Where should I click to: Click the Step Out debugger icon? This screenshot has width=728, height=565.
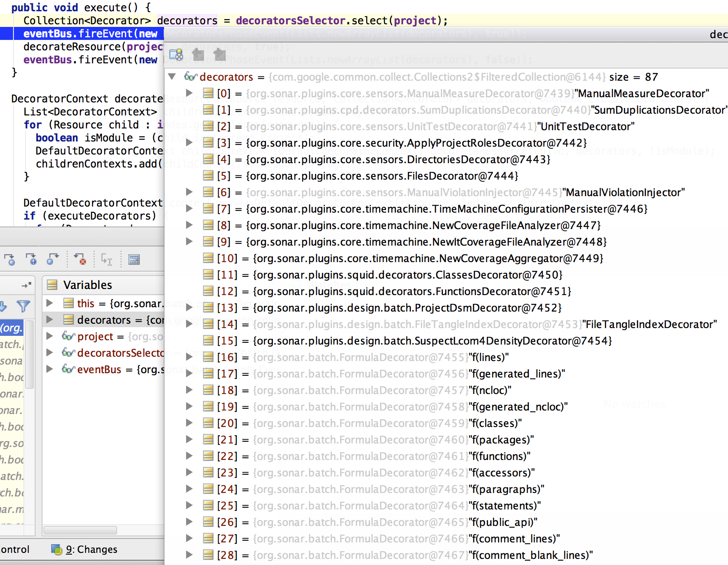[x=52, y=260]
